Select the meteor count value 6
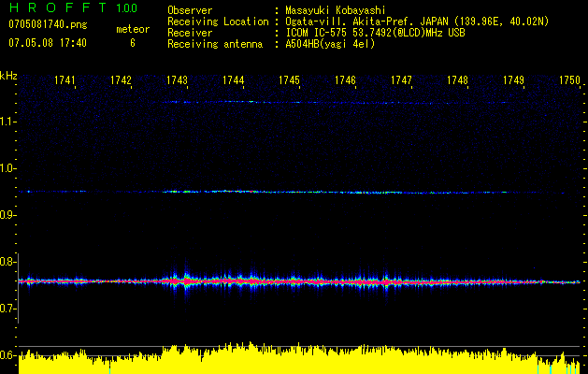The image size is (588, 374). [132, 43]
